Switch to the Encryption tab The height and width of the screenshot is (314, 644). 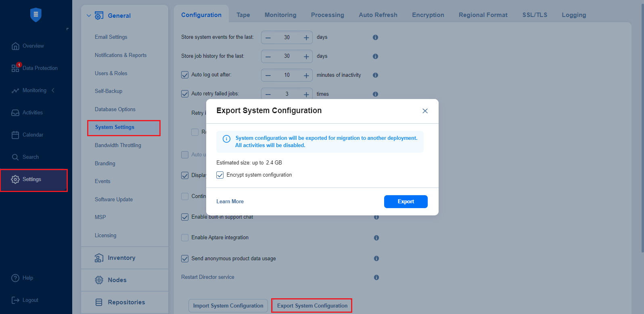point(428,15)
